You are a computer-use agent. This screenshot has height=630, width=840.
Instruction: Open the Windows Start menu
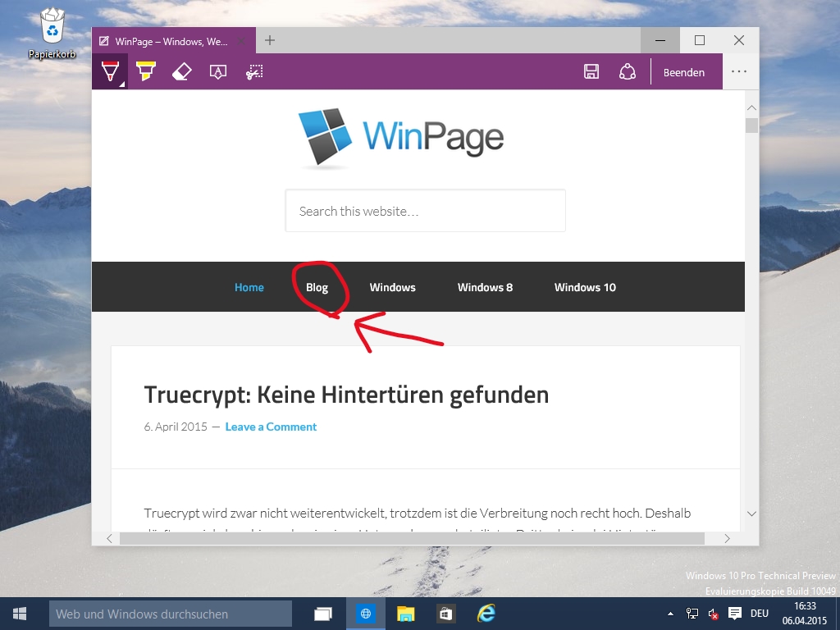pos(20,614)
